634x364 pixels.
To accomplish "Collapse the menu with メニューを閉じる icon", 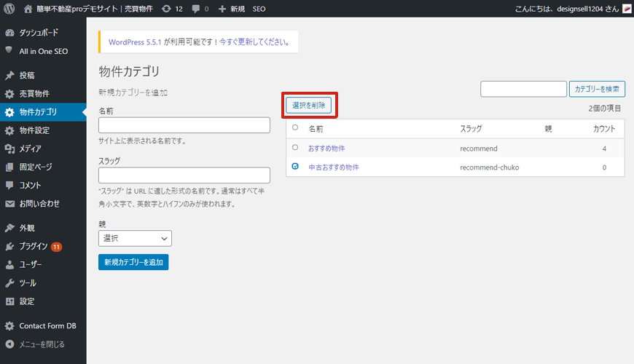I will [9, 344].
